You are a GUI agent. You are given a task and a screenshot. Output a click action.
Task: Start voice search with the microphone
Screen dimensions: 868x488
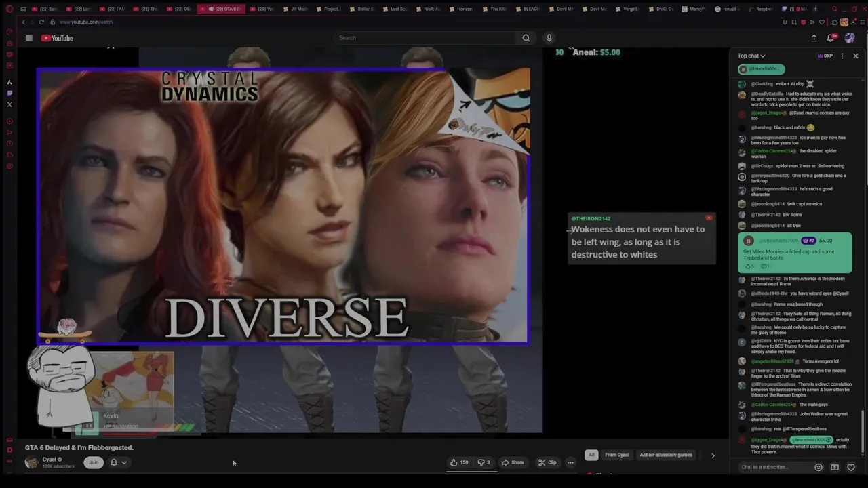click(x=549, y=38)
